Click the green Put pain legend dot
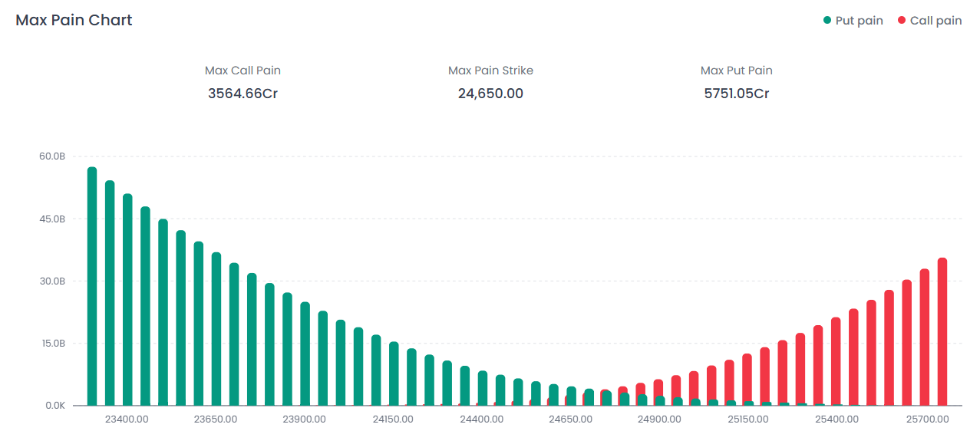980x444 pixels. (827, 21)
